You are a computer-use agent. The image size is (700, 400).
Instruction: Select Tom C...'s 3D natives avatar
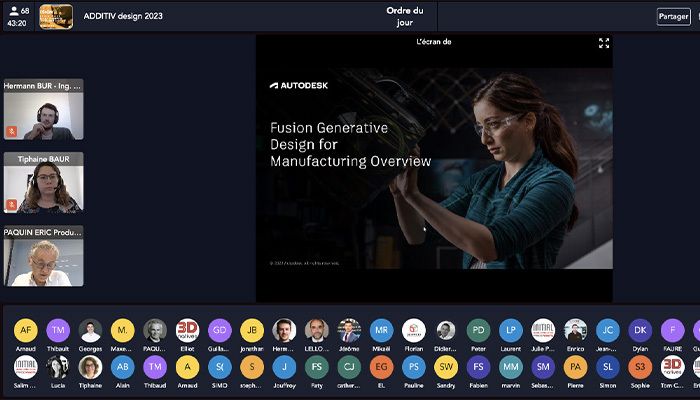click(672, 367)
